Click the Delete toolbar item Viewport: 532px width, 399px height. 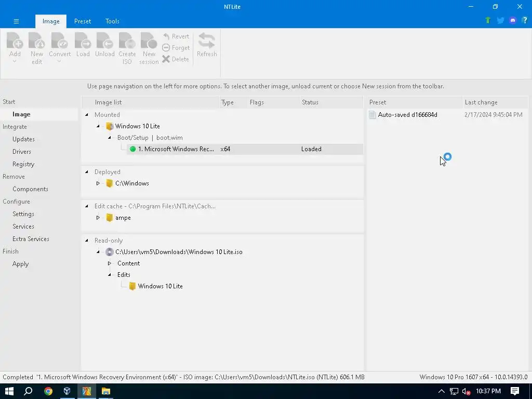click(176, 59)
